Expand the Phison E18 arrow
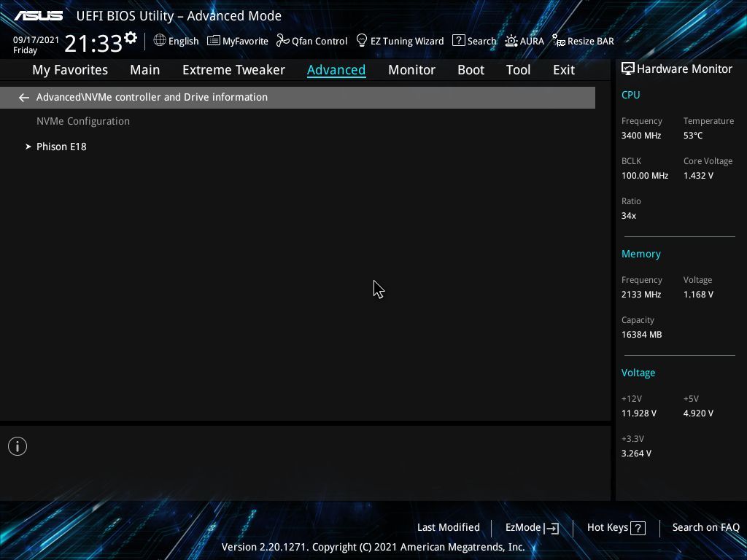The height and width of the screenshot is (560, 747). pyautogui.click(x=28, y=147)
